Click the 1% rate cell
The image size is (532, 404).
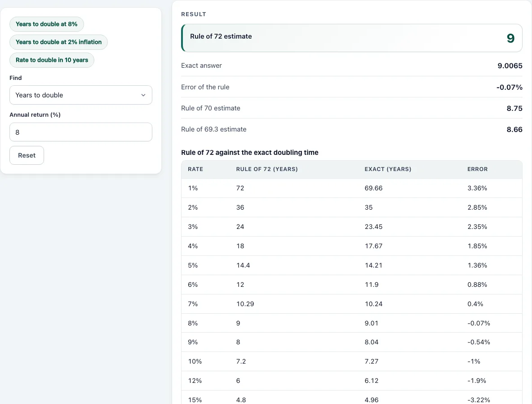(193, 188)
